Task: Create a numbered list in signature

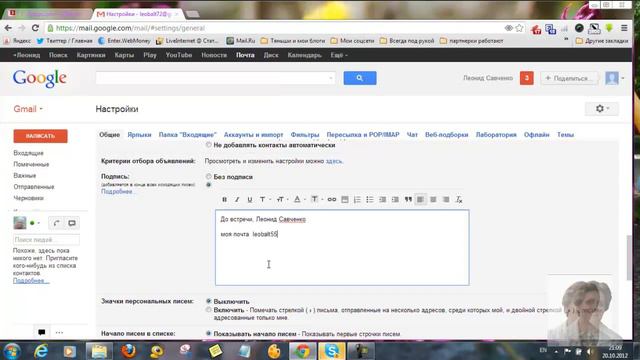Action: click(357, 200)
